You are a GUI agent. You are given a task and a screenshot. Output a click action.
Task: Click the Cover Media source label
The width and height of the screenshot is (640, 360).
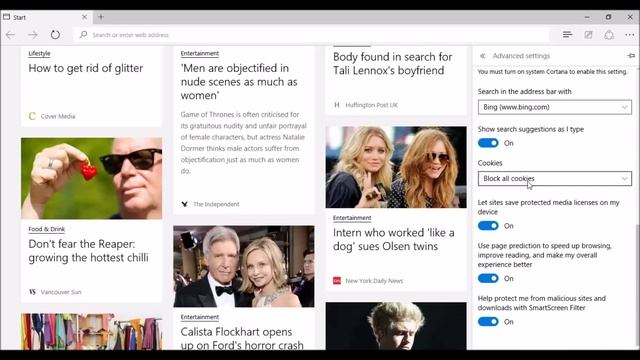click(x=58, y=116)
